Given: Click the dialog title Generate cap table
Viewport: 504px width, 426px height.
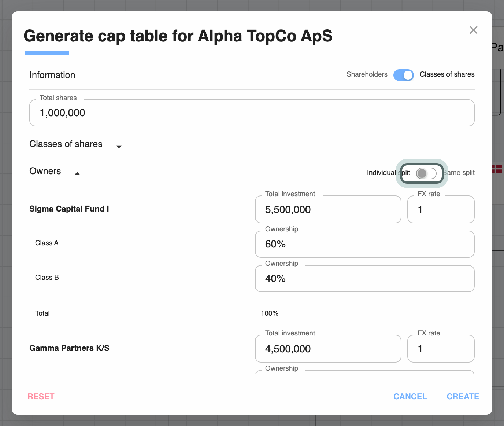Looking at the screenshot, I should point(178,36).
